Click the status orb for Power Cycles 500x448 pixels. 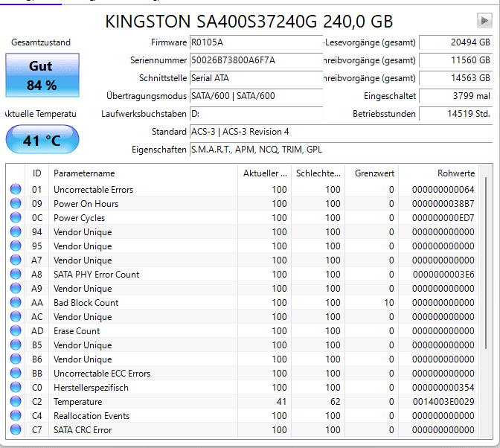(16, 218)
